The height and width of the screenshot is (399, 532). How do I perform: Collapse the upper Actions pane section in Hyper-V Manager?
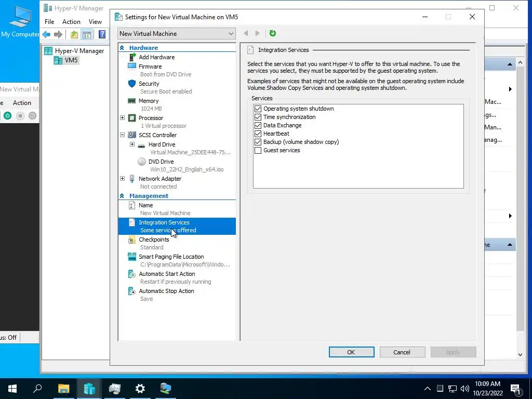click(510, 64)
